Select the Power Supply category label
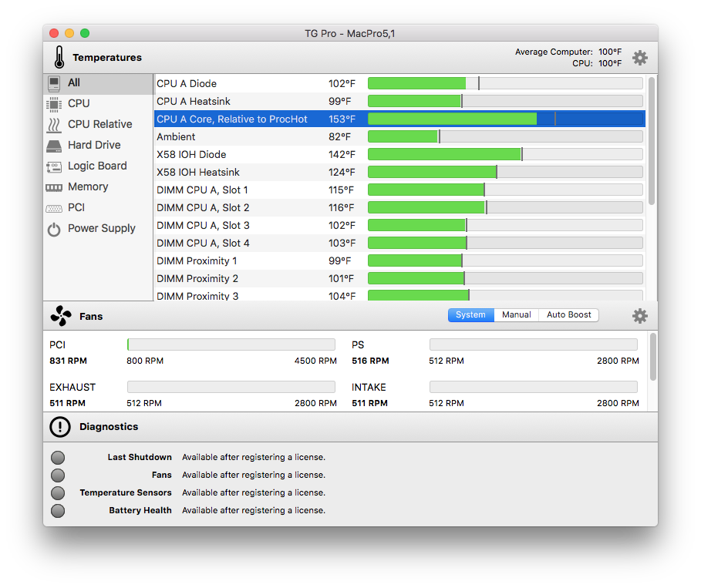 [102, 228]
